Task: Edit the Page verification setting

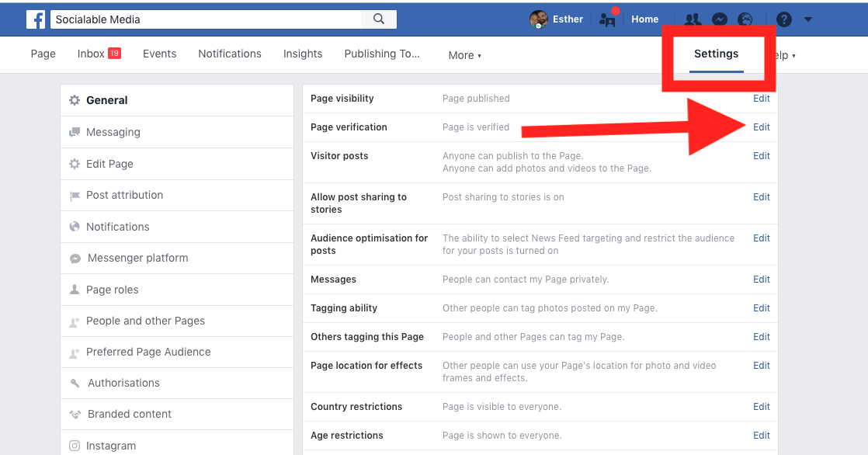Action: tap(761, 127)
